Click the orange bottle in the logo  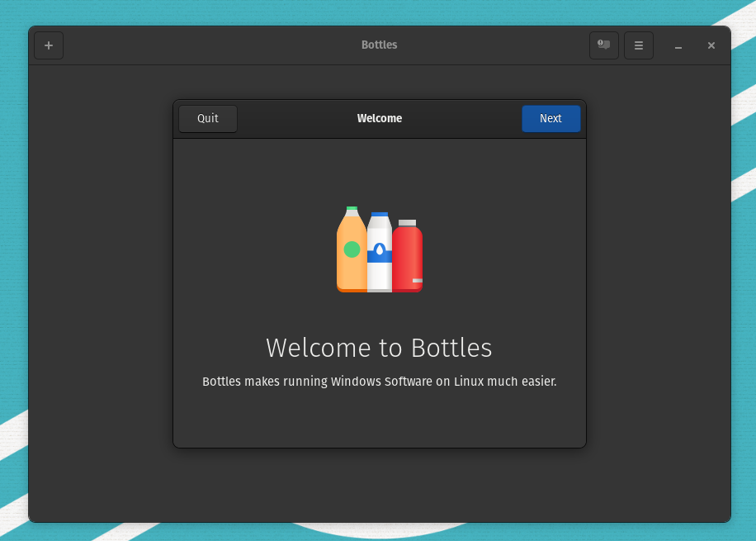click(x=353, y=250)
